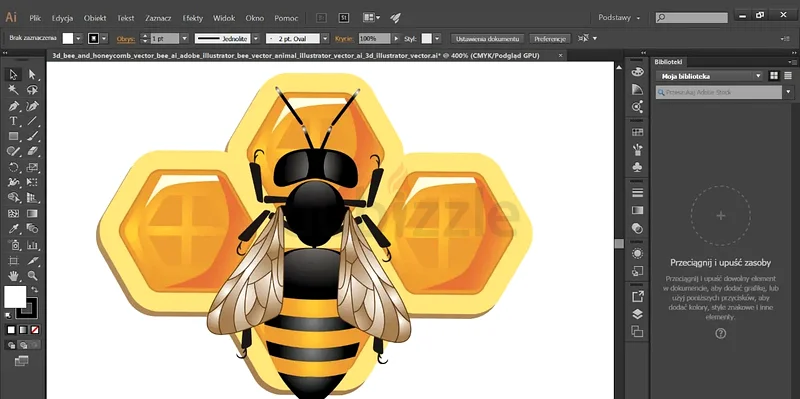Open the arrange documents dropdown
Viewport: 800px width, 399px height.
(x=371, y=18)
